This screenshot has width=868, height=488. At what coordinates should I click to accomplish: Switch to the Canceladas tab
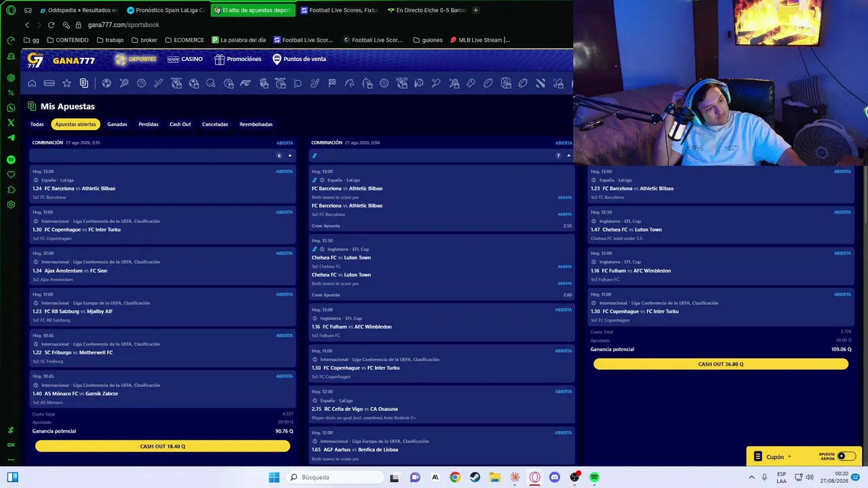coord(215,124)
